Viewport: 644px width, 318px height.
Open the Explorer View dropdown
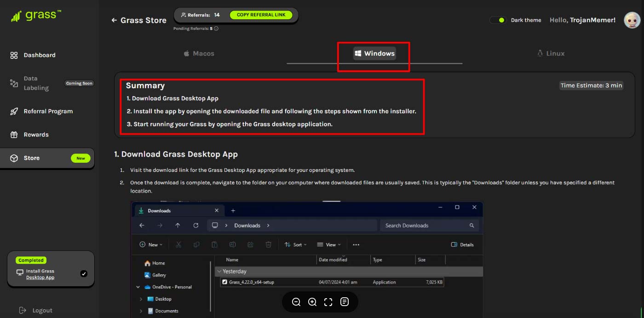pyautogui.click(x=329, y=244)
